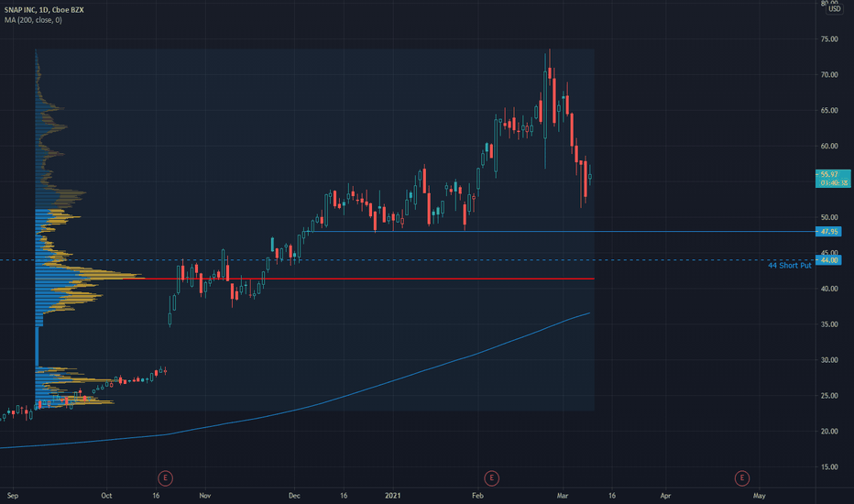Click the 20.00 price axis label
Viewport: 854px width, 504px height.
(829, 432)
